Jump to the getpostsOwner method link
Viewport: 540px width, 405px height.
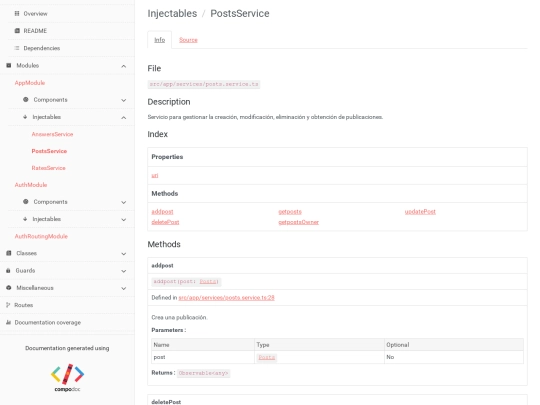299,222
